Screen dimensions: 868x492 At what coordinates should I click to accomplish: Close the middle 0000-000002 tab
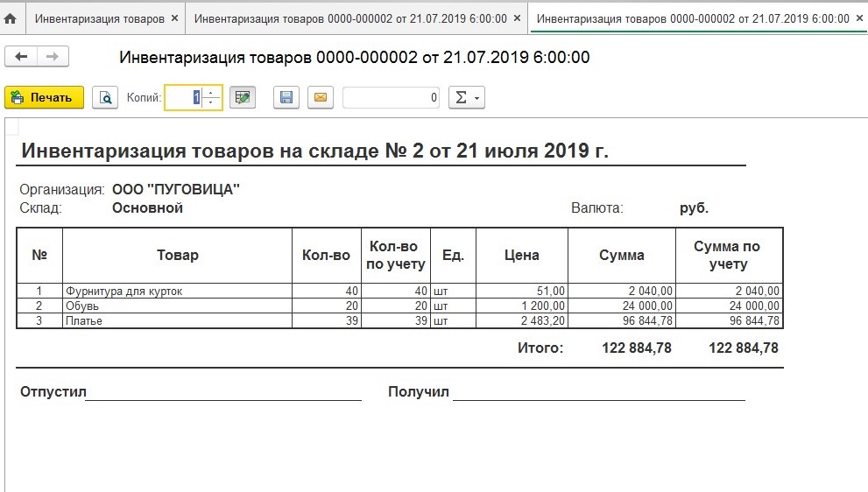pos(517,18)
